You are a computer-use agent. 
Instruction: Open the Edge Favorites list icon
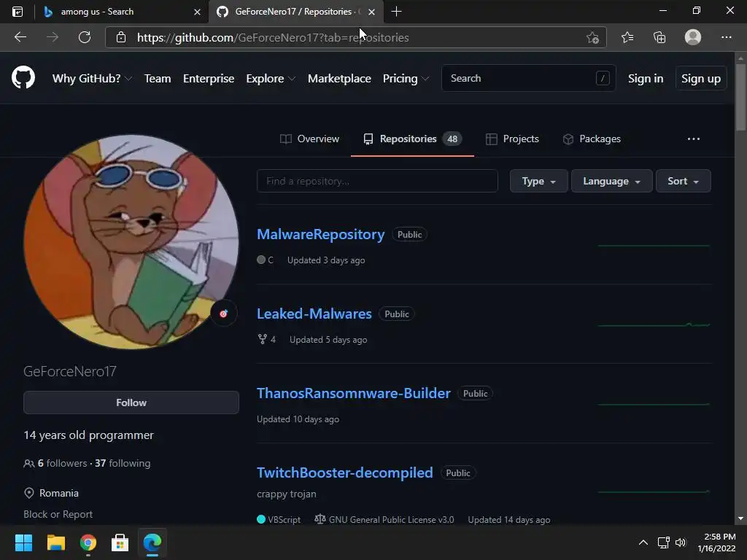pos(627,37)
